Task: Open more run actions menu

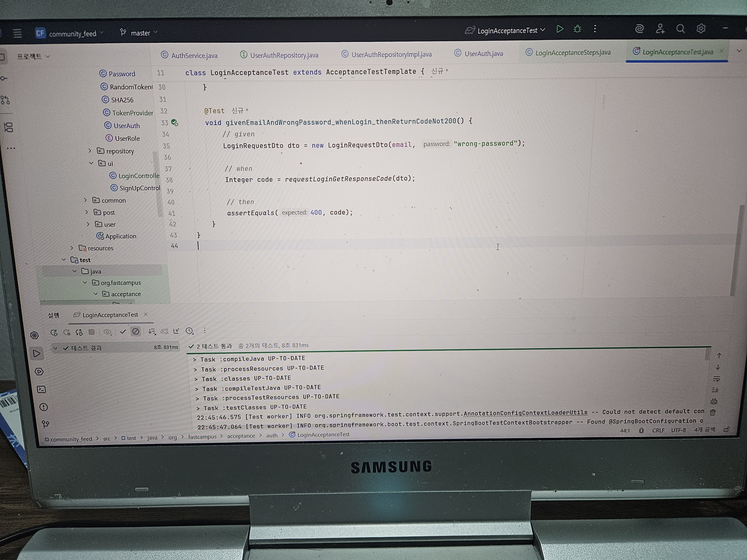Action: click(595, 29)
